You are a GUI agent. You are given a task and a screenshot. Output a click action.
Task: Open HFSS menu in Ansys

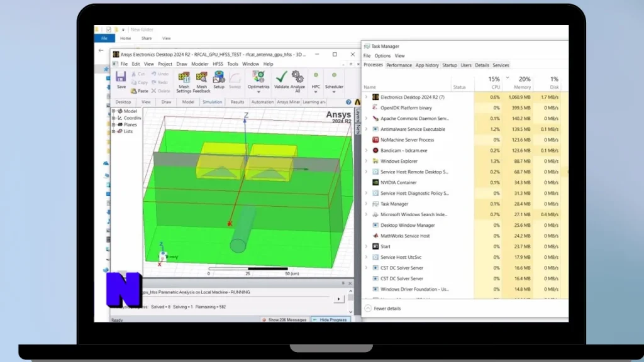218,64
